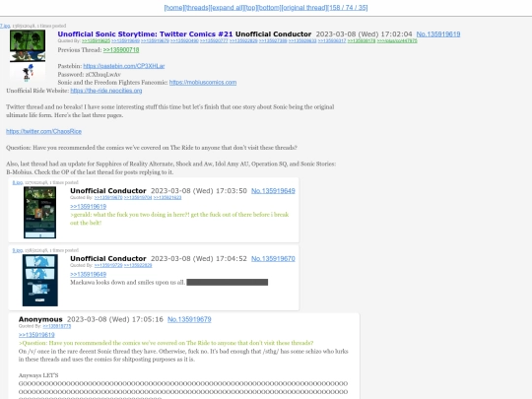Click the 'Anyways LET'S' text line

coord(38,375)
